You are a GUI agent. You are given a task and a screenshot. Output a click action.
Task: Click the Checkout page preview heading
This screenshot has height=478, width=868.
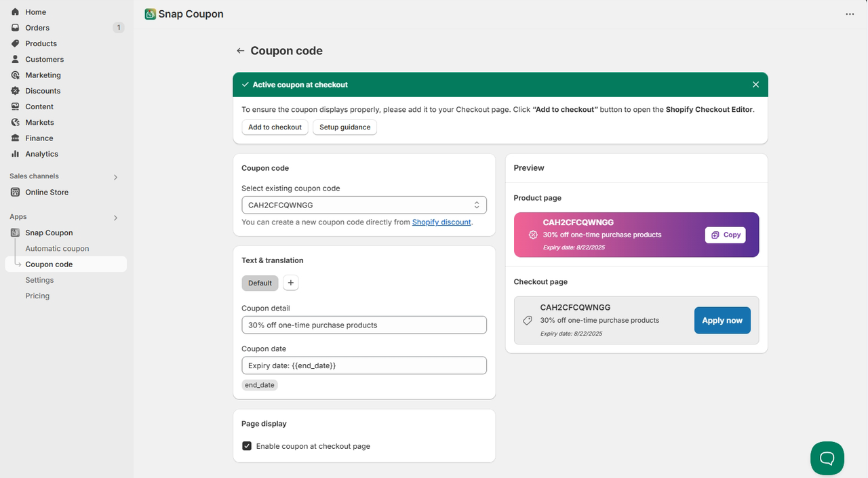pyautogui.click(x=540, y=281)
